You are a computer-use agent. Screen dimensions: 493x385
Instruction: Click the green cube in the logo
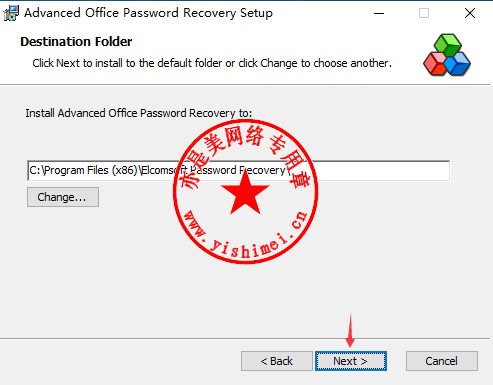point(448,44)
